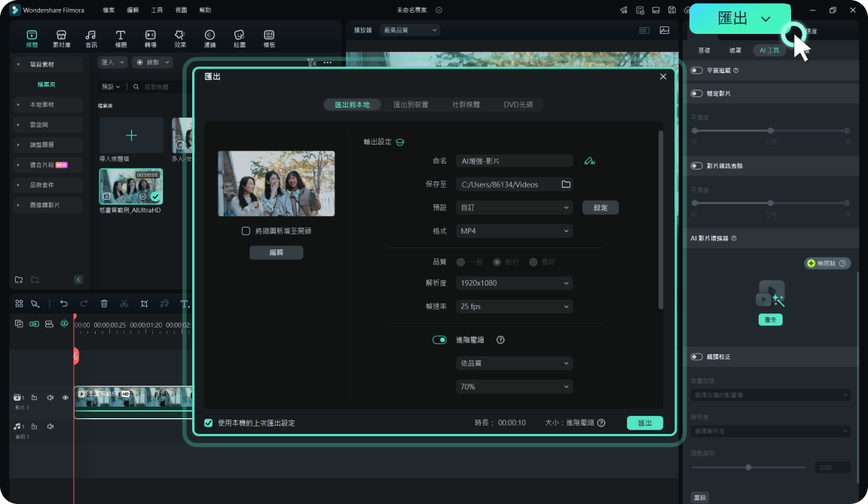Open the 格式 MP4 format dropdown
The image size is (868, 504).
pyautogui.click(x=515, y=231)
